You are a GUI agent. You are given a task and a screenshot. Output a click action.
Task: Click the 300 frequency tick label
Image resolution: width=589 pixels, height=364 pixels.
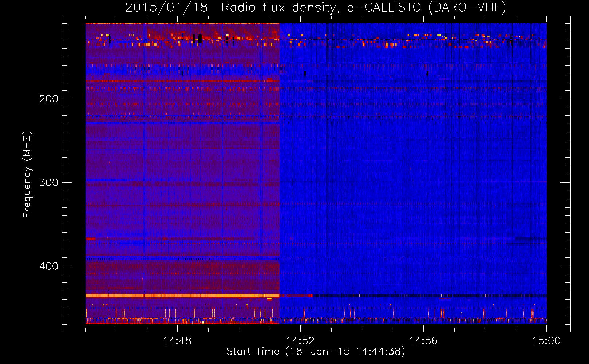click(49, 182)
